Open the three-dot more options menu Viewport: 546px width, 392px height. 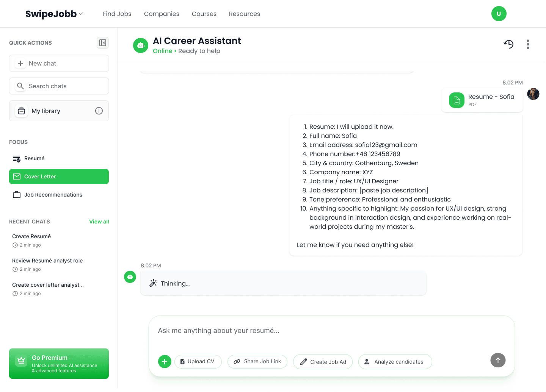528,44
